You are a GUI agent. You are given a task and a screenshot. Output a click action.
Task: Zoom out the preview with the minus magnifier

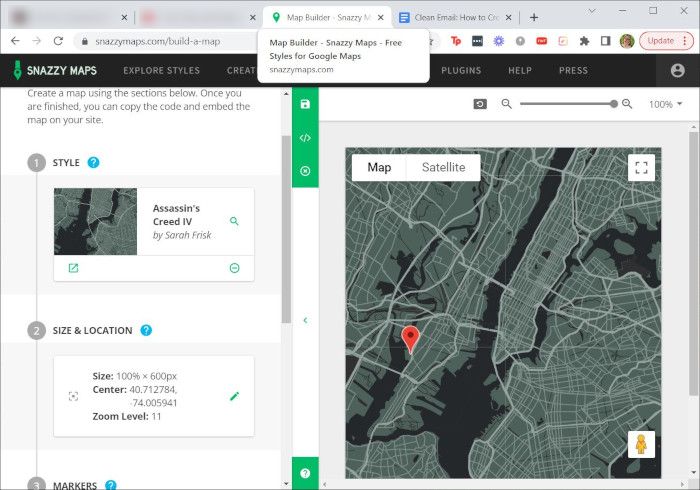click(x=506, y=104)
